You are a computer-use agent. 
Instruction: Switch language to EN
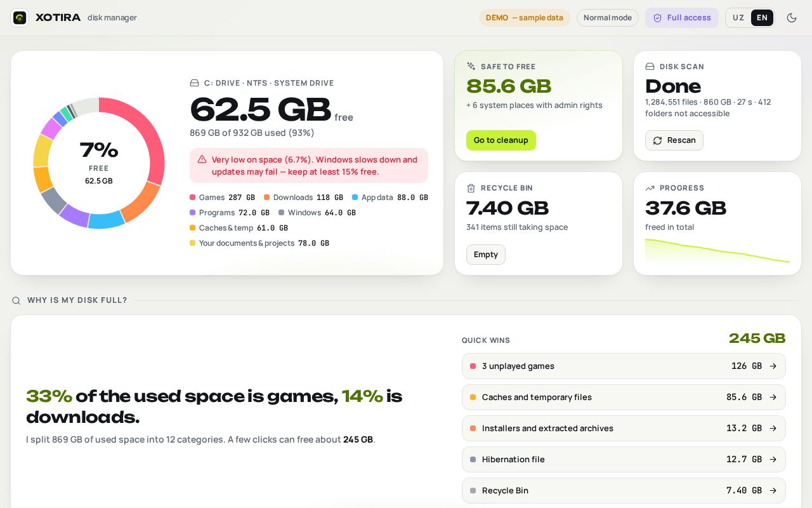pyautogui.click(x=762, y=18)
